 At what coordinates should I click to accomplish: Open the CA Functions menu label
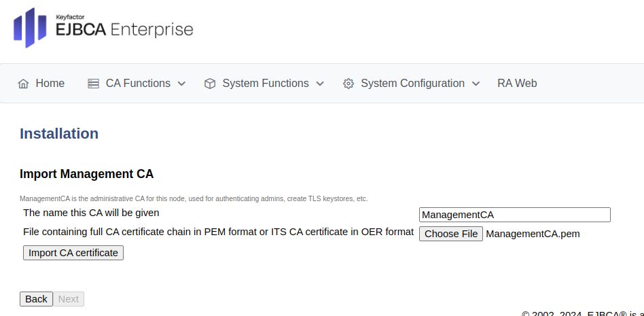[138, 84]
